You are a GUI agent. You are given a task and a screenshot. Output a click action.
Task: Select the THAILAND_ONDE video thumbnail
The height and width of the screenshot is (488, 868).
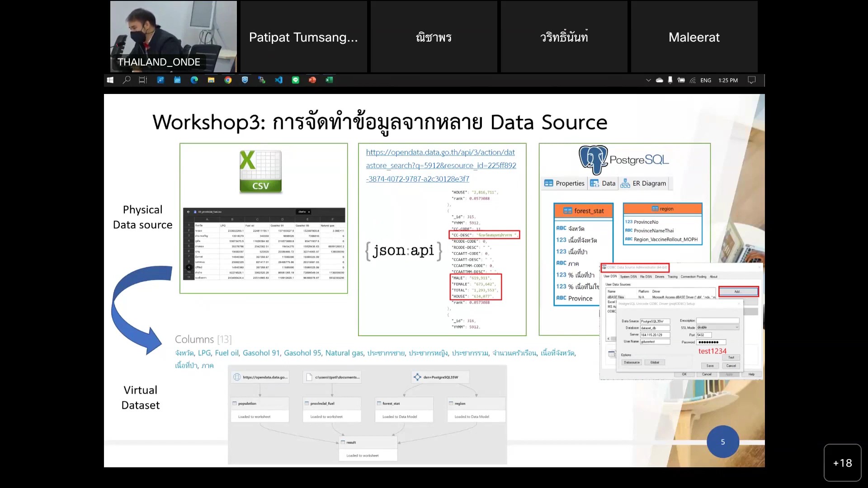tap(174, 36)
